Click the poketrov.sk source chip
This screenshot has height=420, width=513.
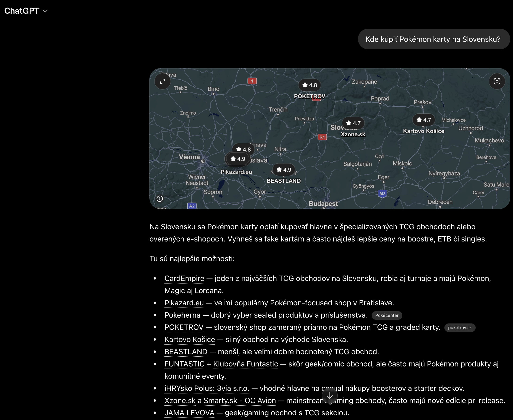[x=460, y=328]
